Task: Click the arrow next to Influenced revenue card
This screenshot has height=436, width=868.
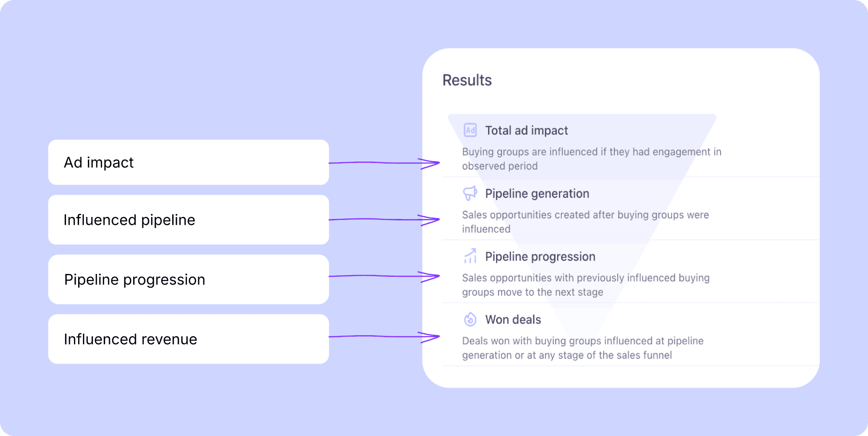Action: coord(384,337)
